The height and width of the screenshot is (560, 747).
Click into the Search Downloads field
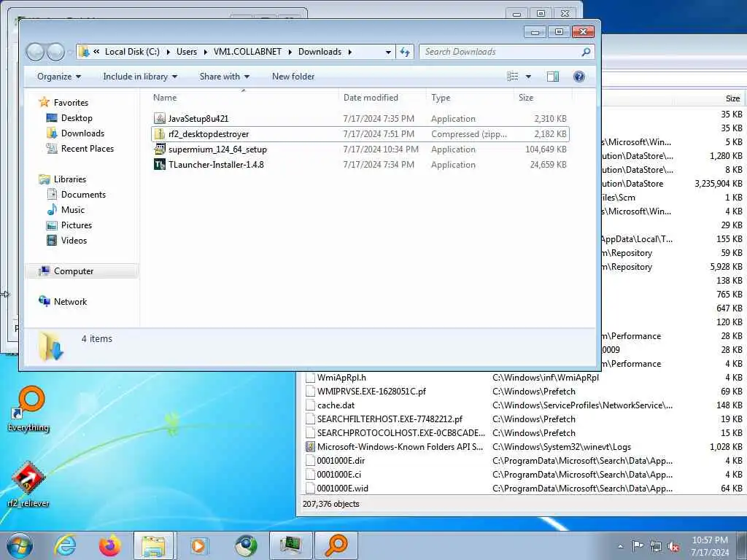[x=500, y=52]
